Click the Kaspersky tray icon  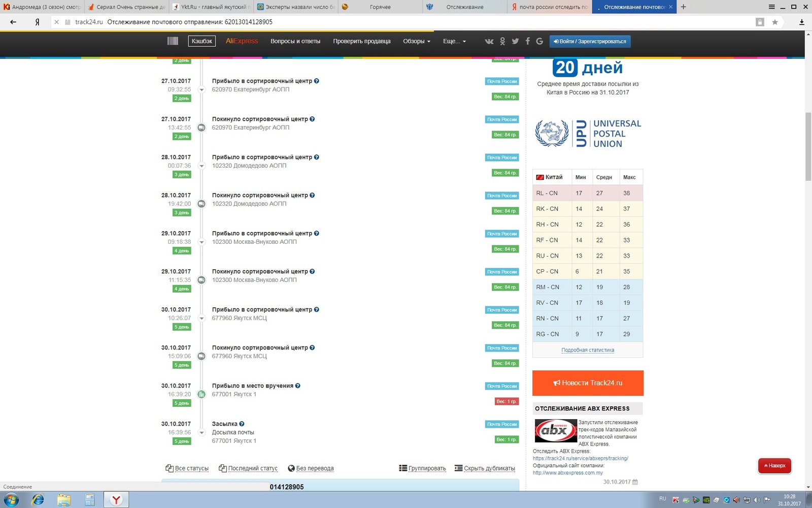pos(675,500)
